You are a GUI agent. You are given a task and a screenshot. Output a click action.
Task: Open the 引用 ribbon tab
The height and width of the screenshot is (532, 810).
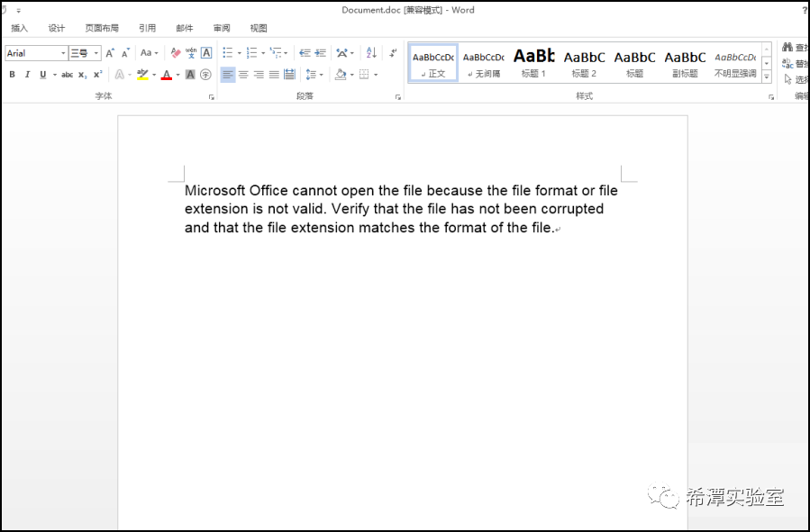click(x=147, y=28)
